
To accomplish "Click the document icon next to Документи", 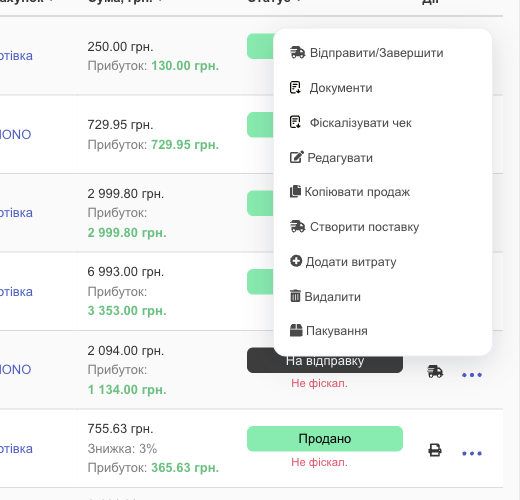I will (295, 88).
